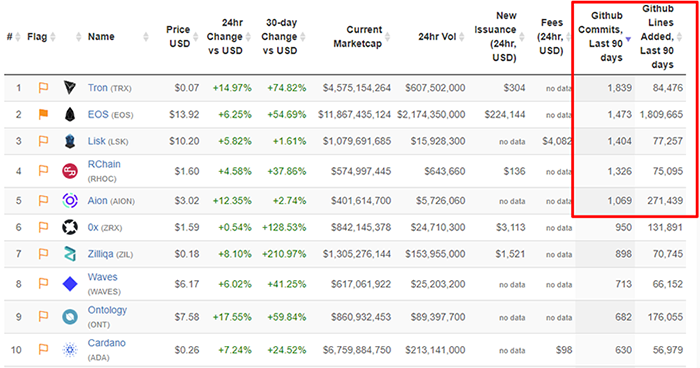Select the 24hr Vol column header

[x=437, y=37]
